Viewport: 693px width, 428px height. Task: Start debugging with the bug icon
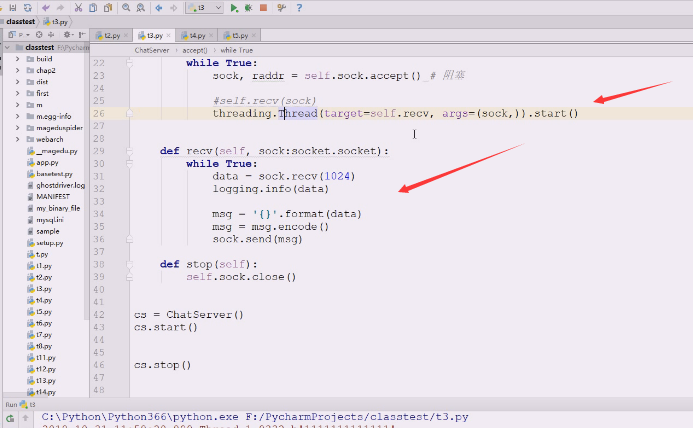[x=248, y=8]
